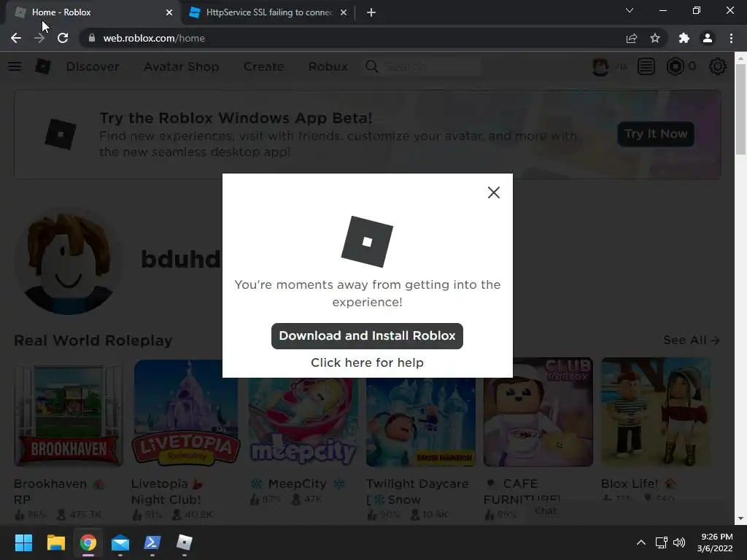Open the avatar profile icon in header

tap(600, 66)
